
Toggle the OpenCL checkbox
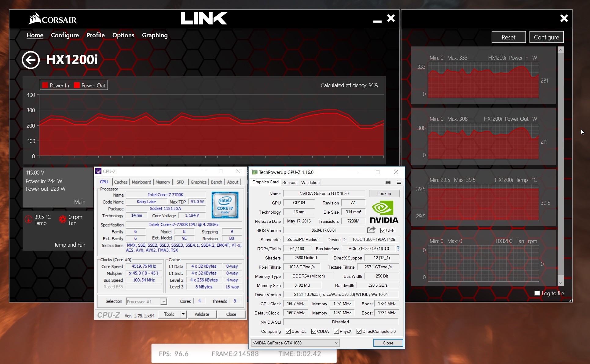click(288, 331)
